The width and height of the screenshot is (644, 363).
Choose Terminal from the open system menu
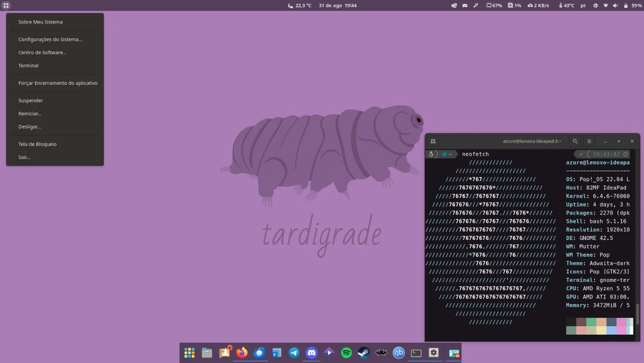coord(28,65)
